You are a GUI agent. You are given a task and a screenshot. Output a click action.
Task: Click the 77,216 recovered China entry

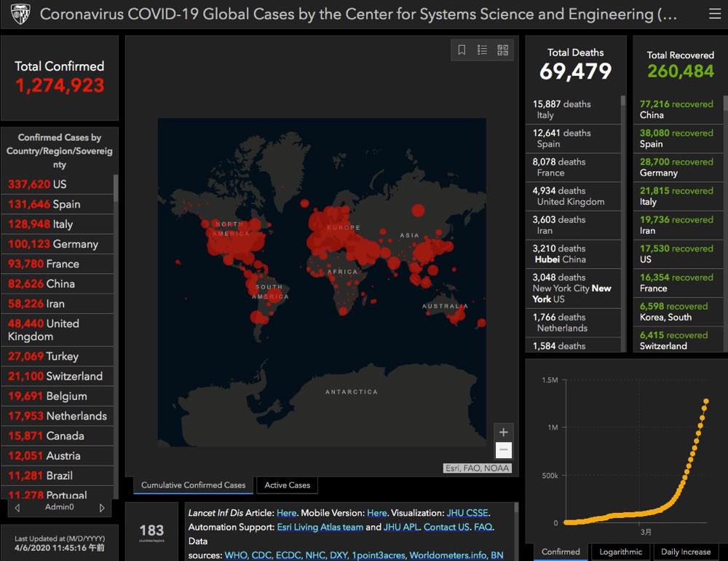click(678, 110)
